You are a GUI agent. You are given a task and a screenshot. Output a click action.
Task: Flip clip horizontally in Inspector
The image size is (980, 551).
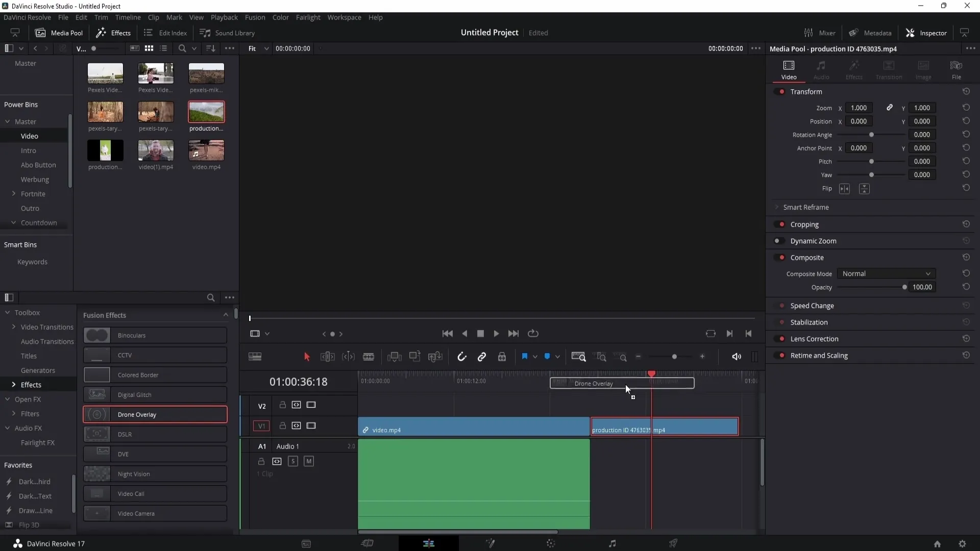point(845,189)
